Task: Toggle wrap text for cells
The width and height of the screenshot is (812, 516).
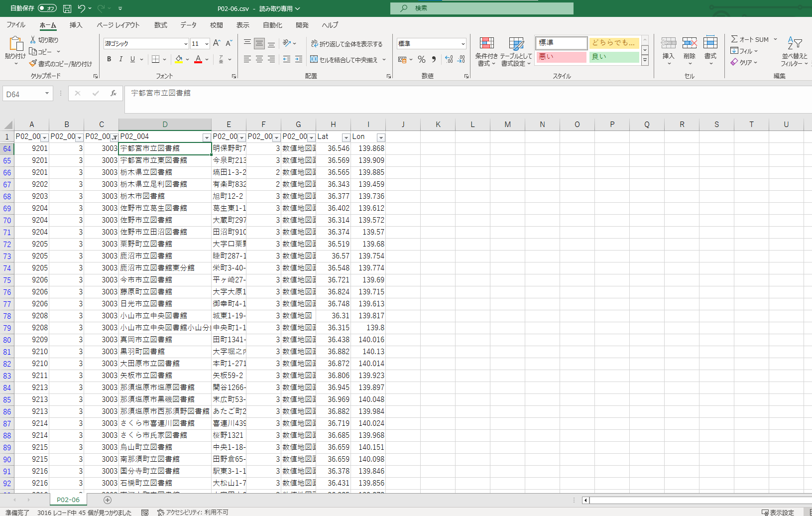Action: coord(347,44)
